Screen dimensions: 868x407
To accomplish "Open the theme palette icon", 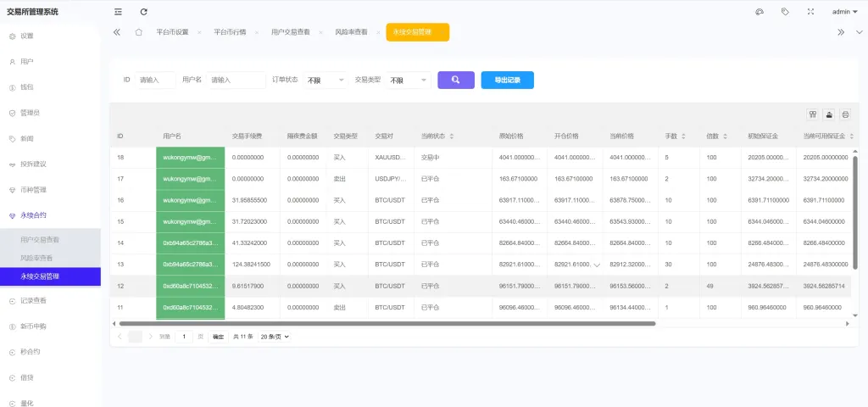I will [759, 12].
